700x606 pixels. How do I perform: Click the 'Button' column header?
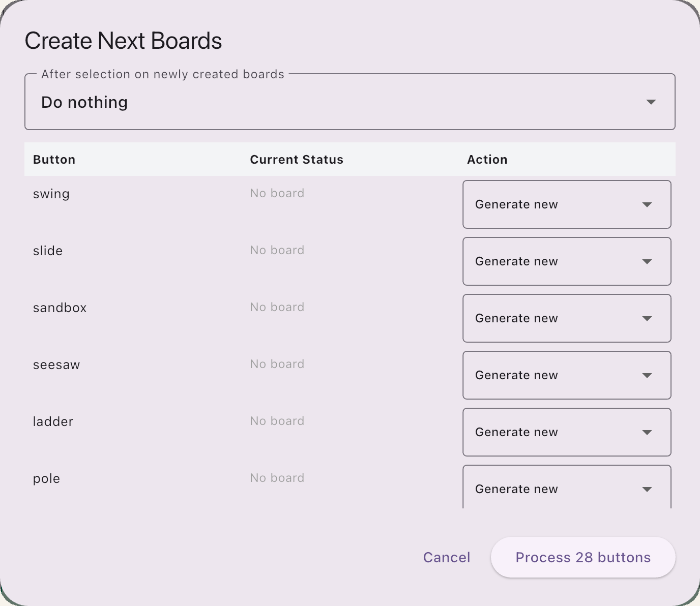54,160
